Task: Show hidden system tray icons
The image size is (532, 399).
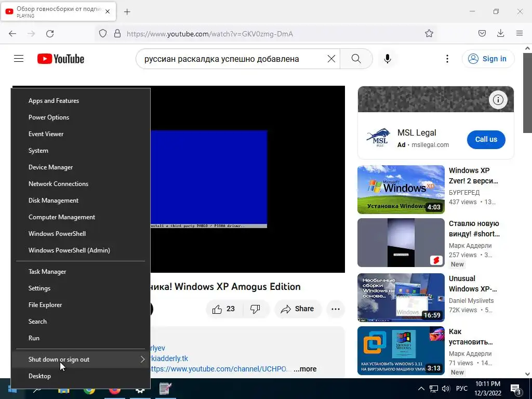Action: tap(421, 389)
